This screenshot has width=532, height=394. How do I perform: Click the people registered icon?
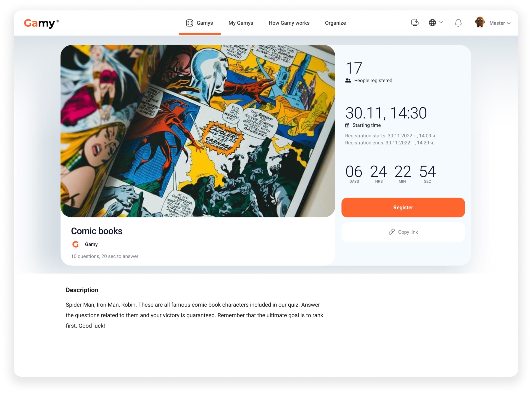(x=348, y=81)
